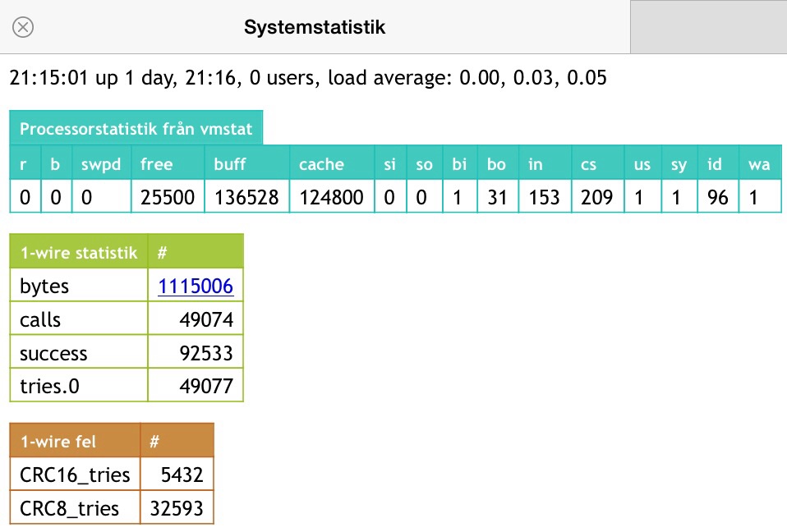This screenshot has width=787, height=532.
Task: Open the 1115006 bytes link
Action: (196, 286)
